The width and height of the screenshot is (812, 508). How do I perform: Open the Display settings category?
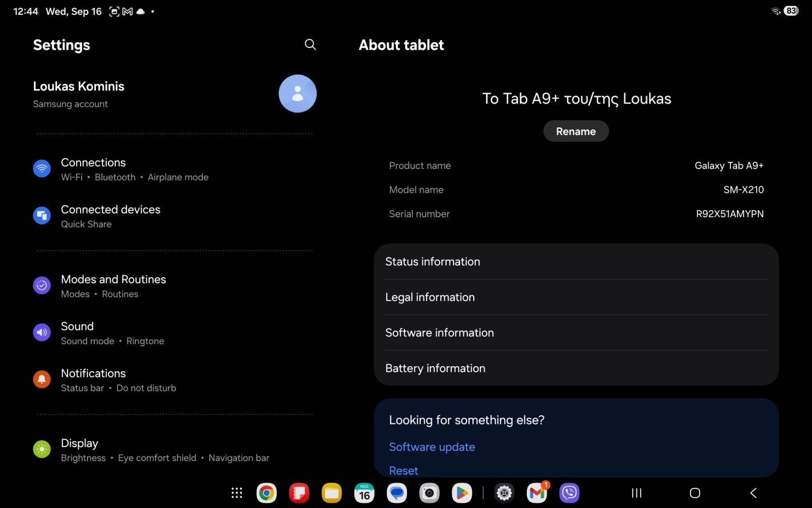tap(175, 450)
